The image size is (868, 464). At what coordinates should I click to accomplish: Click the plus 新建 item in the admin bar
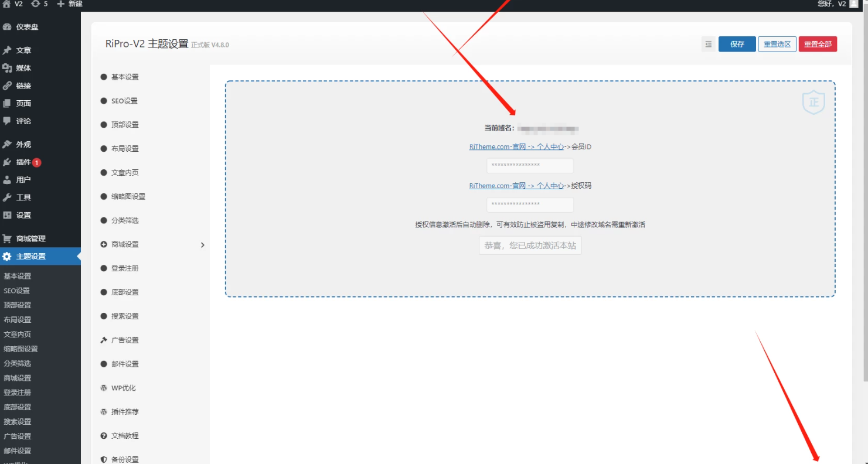point(70,4)
